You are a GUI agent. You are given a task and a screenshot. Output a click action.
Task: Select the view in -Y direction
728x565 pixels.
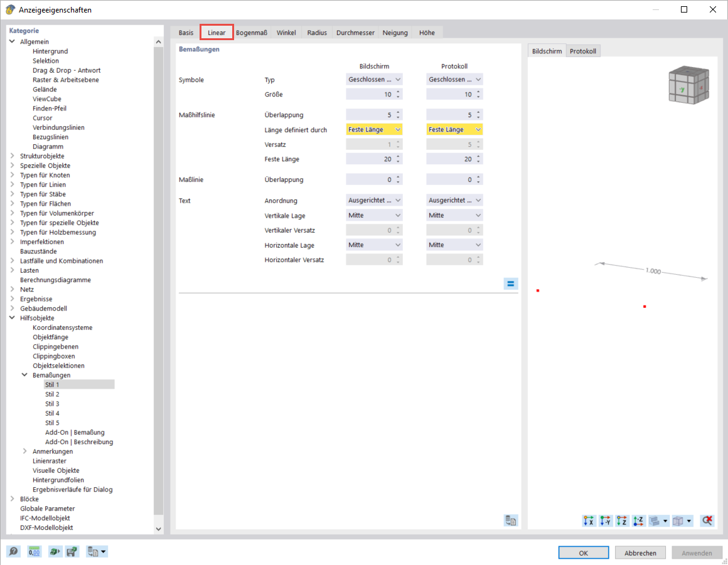[x=604, y=520]
